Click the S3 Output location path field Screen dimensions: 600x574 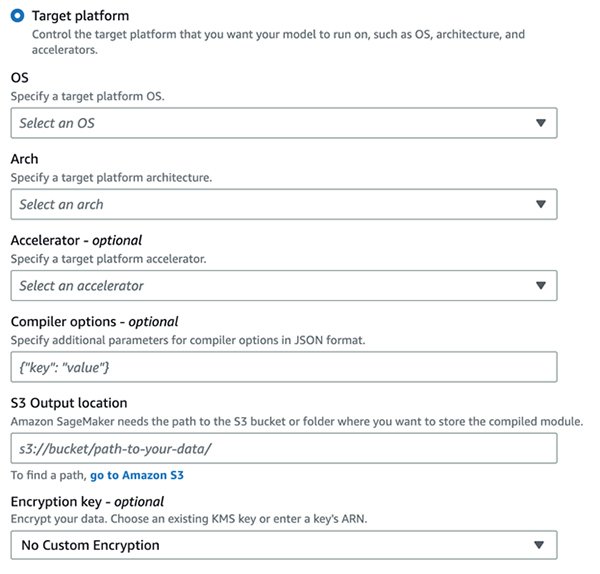click(283, 449)
